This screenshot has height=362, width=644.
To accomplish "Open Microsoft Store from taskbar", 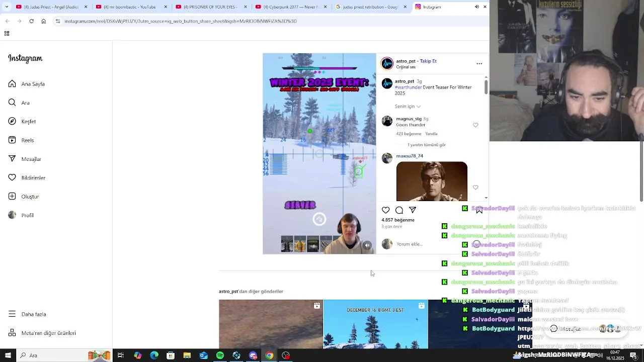I will point(171,355).
